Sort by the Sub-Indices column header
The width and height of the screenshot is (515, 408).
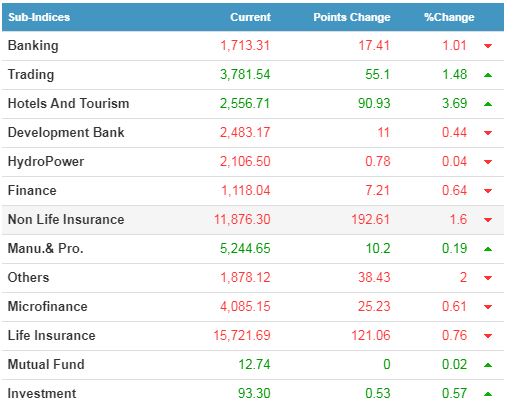coord(39,17)
